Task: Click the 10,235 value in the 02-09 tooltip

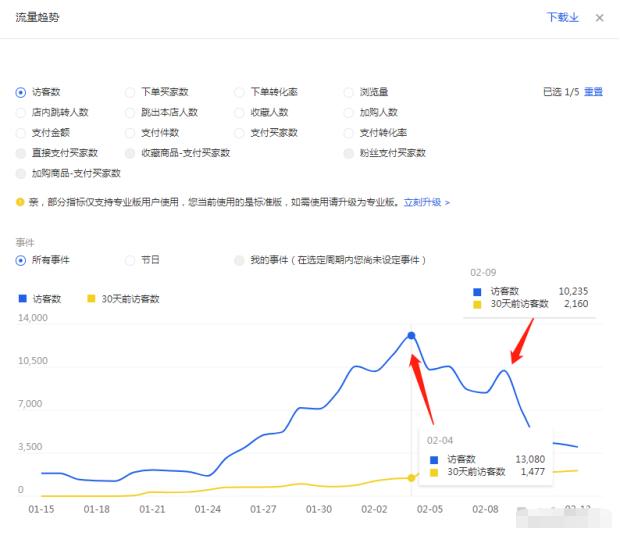Action: click(x=573, y=291)
